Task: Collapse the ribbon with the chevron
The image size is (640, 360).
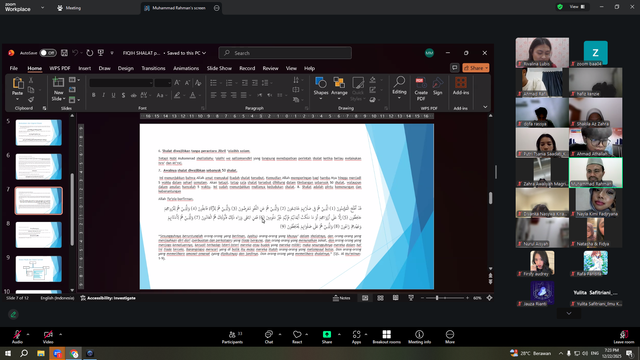Action: click(485, 107)
